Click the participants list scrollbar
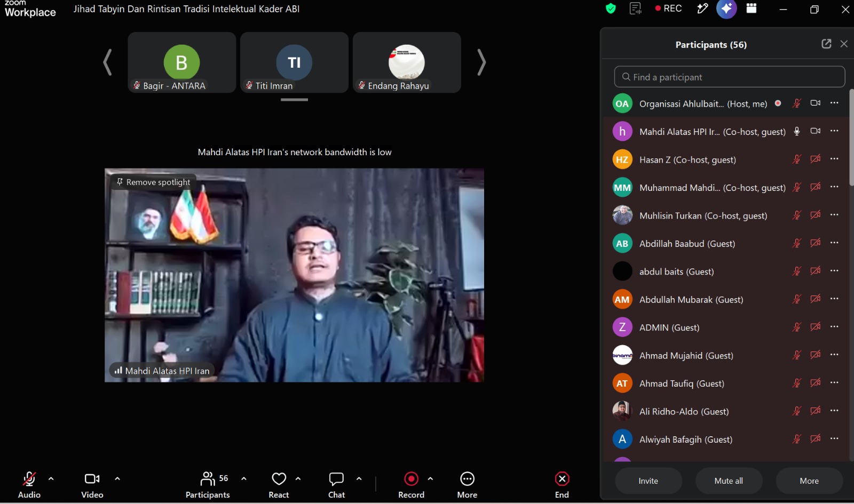The width and height of the screenshot is (854, 504). coord(851,138)
